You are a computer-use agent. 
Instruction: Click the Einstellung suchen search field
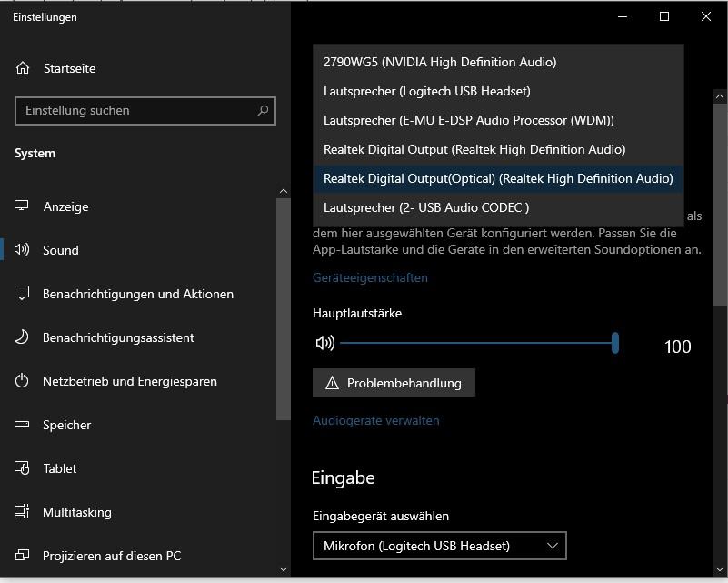click(145, 111)
